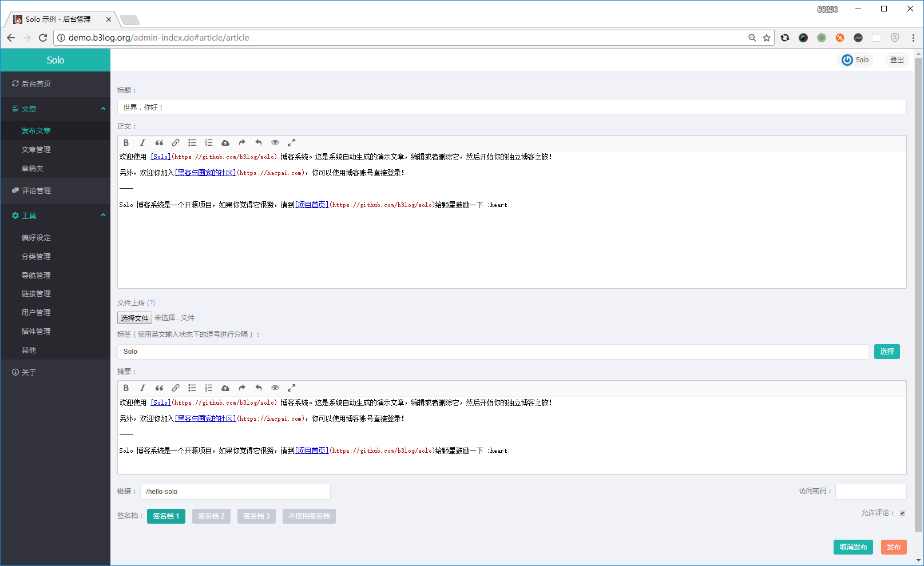Apply italic in the 正文 editor toolbar
This screenshot has height=566, width=924.
(x=142, y=143)
